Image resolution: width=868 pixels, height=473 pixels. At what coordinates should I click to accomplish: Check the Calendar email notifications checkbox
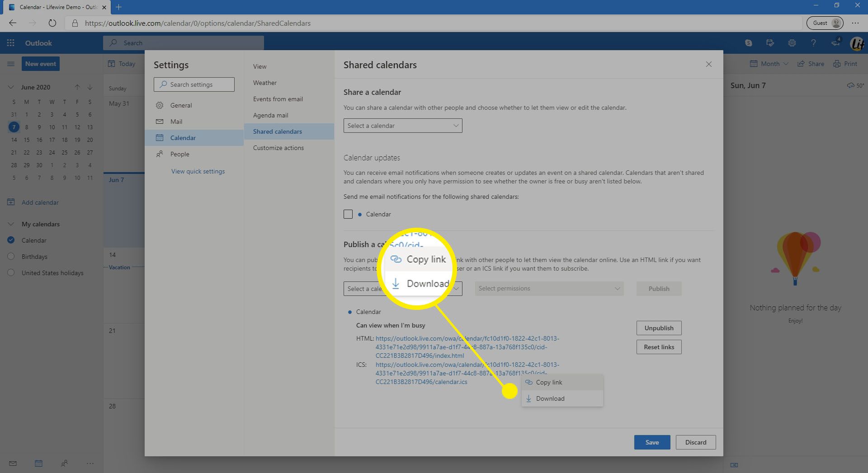[x=348, y=214]
